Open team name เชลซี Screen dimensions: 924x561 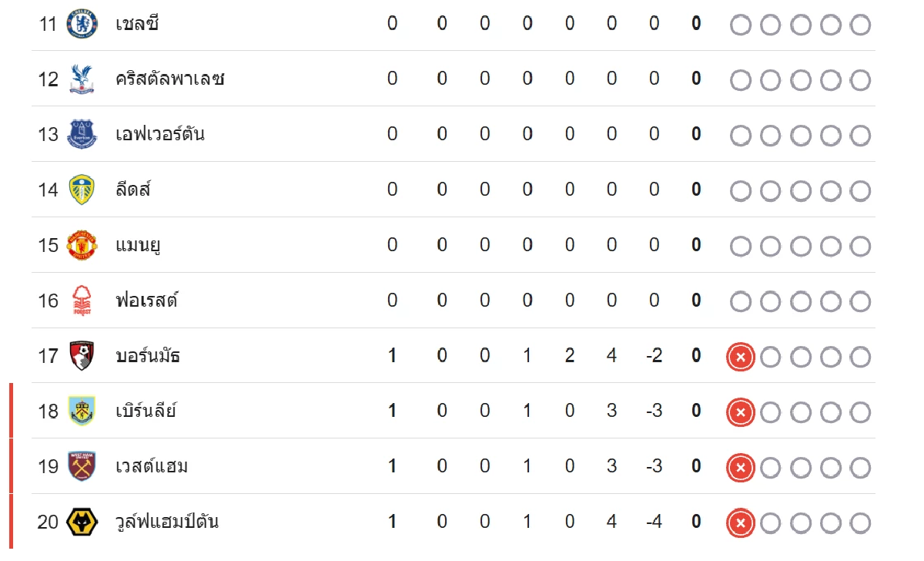137,24
